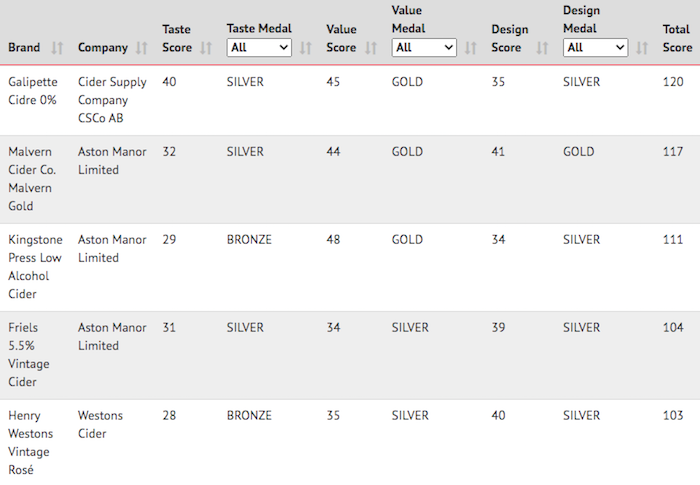Sort by Design Medal arrow icon
Viewport: 700px width, 485px height.
pyautogui.click(x=642, y=48)
